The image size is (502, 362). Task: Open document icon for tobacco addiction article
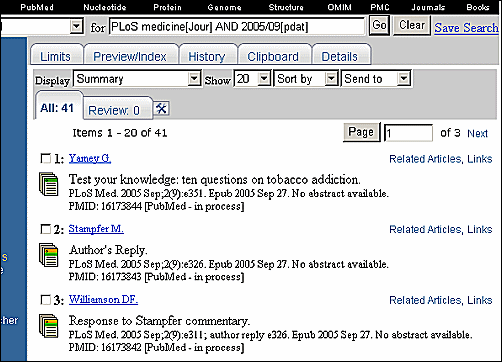49,184
